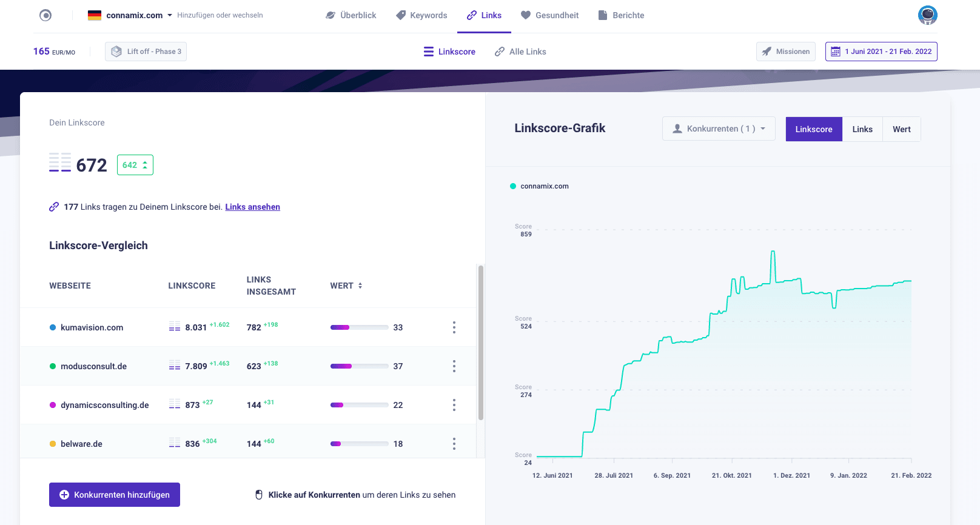Show the Linkscore graph view
This screenshot has height=525, width=980.
click(x=814, y=129)
